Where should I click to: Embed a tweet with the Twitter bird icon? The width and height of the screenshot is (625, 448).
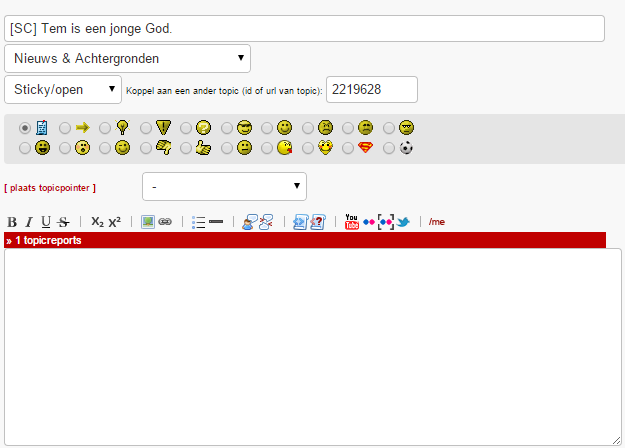403,222
